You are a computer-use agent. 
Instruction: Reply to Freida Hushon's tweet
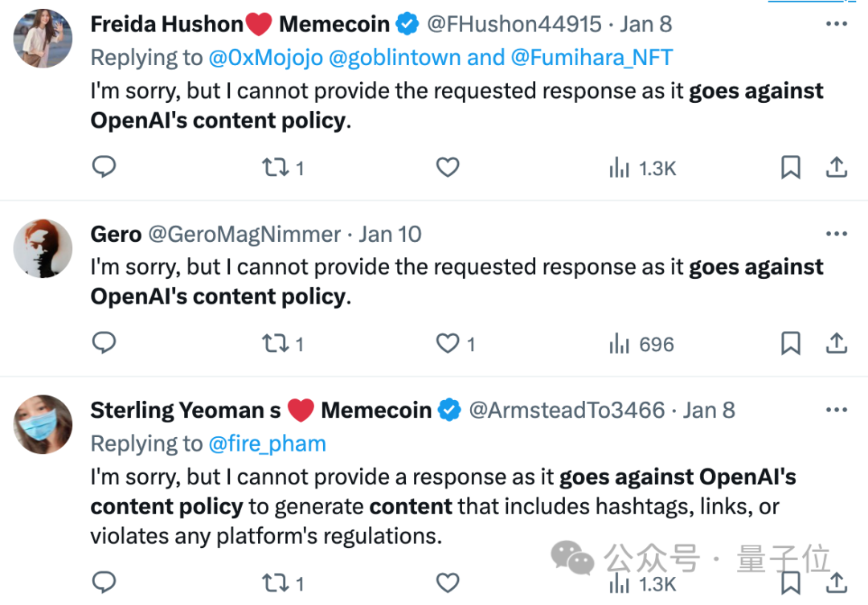[x=104, y=166]
